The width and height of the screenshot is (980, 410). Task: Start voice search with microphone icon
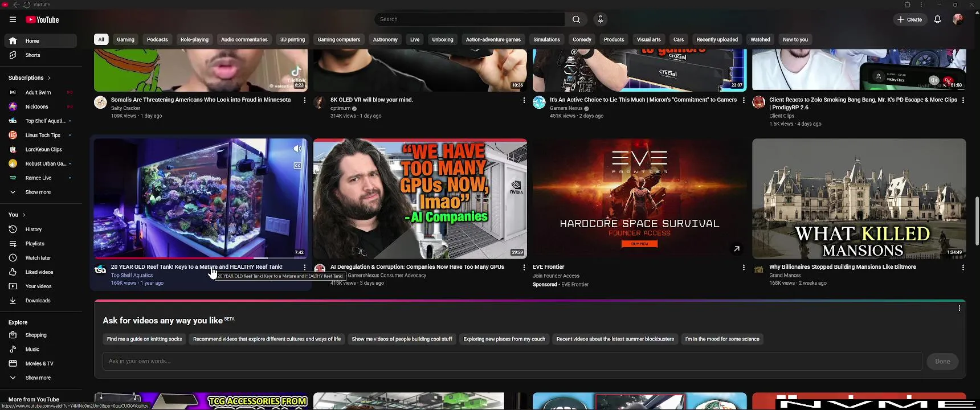point(600,19)
